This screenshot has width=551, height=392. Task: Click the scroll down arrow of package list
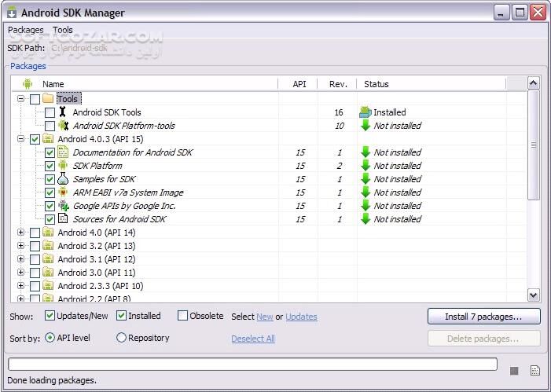click(x=534, y=295)
